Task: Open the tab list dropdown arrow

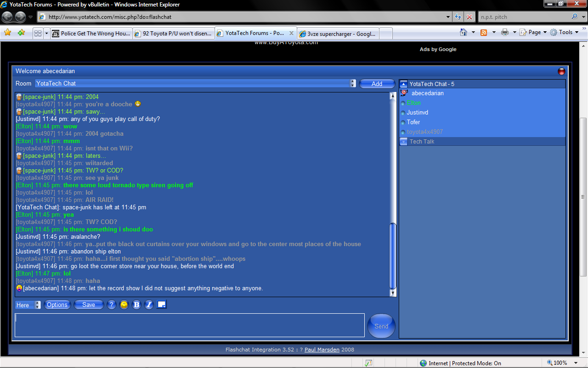Action: [x=46, y=33]
